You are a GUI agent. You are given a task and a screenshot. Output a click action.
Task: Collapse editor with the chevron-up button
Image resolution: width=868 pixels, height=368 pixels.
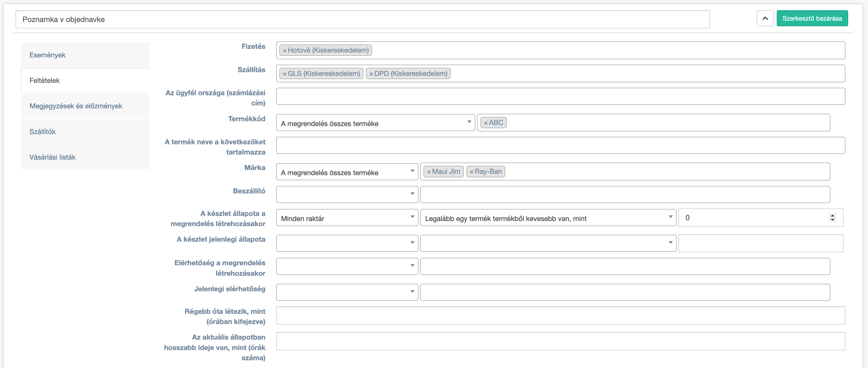coord(765,18)
